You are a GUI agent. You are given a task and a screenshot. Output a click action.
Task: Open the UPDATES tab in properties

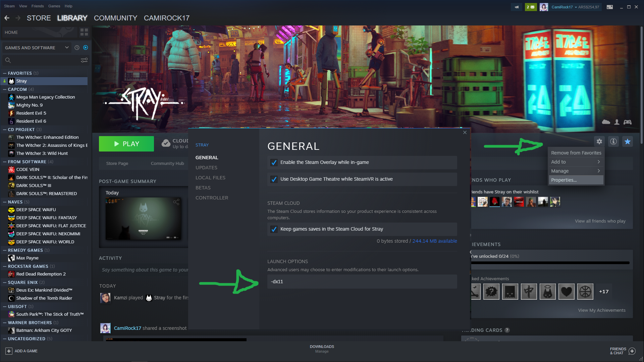tap(206, 168)
